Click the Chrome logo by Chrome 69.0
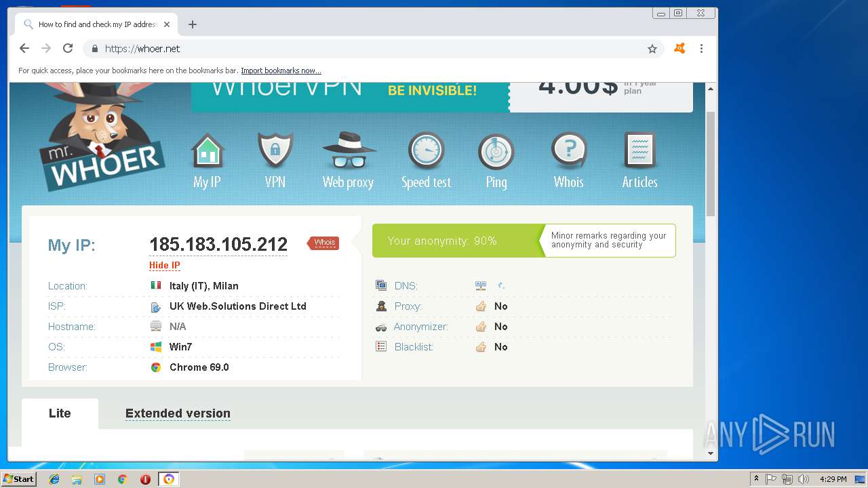 (156, 367)
